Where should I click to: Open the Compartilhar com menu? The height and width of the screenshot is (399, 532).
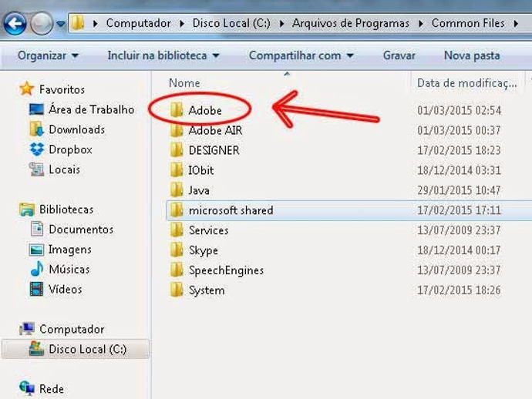click(x=301, y=55)
